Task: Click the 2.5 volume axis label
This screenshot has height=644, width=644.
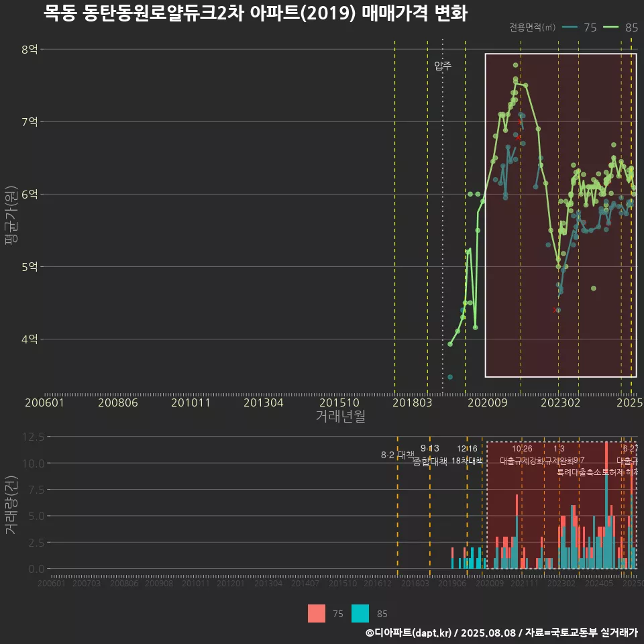Action: (36, 543)
